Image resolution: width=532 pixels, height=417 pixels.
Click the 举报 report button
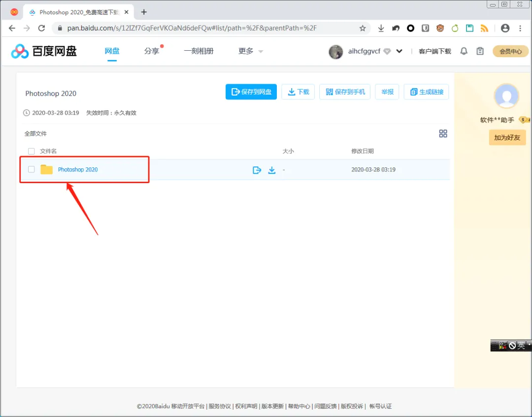[x=387, y=92]
